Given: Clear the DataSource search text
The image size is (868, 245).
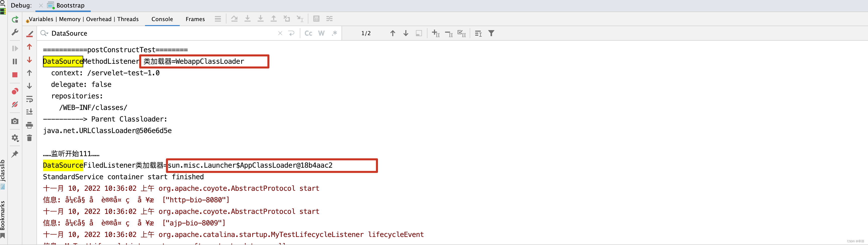Looking at the screenshot, I should click(280, 33).
